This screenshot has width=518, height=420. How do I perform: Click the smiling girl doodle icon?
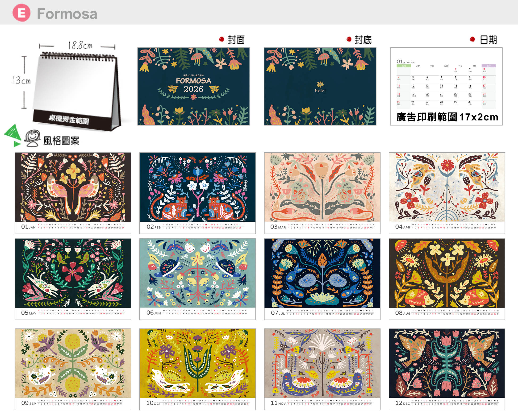click(x=32, y=138)
